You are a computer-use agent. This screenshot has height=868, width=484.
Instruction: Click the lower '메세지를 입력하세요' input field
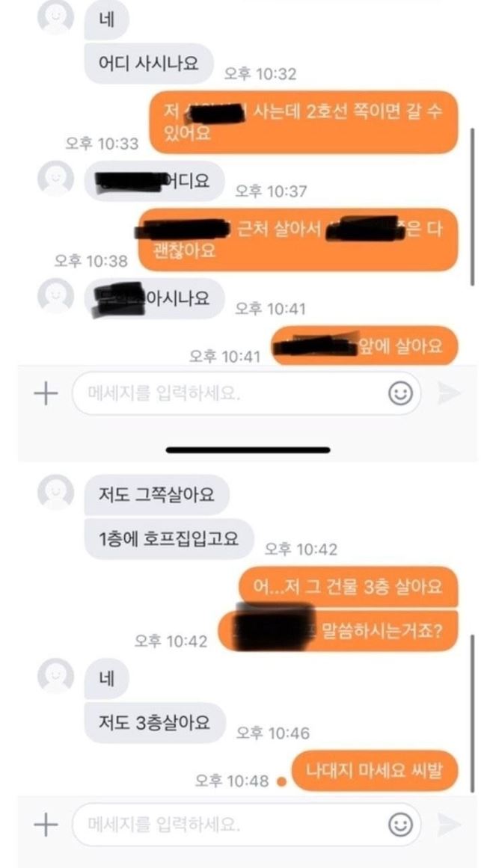(246, 825)
